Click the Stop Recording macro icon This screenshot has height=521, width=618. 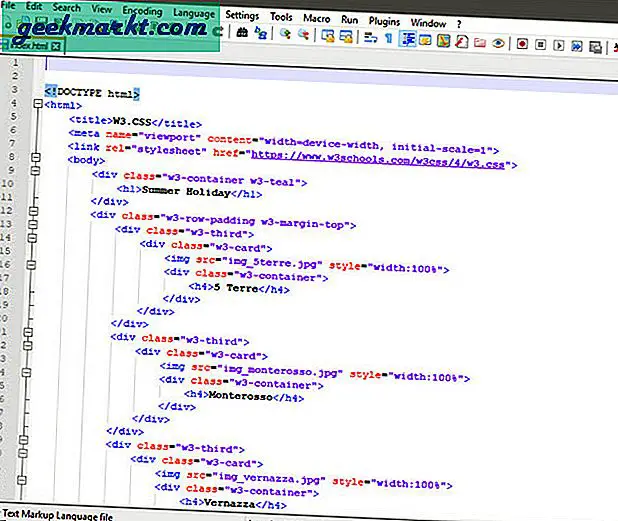[x=541, y=45]
